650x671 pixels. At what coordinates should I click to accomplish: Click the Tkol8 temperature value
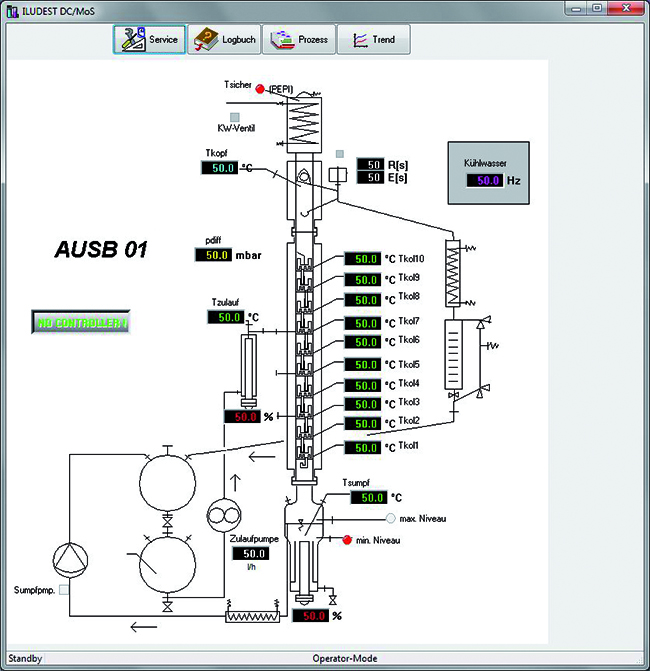point(363,300)
